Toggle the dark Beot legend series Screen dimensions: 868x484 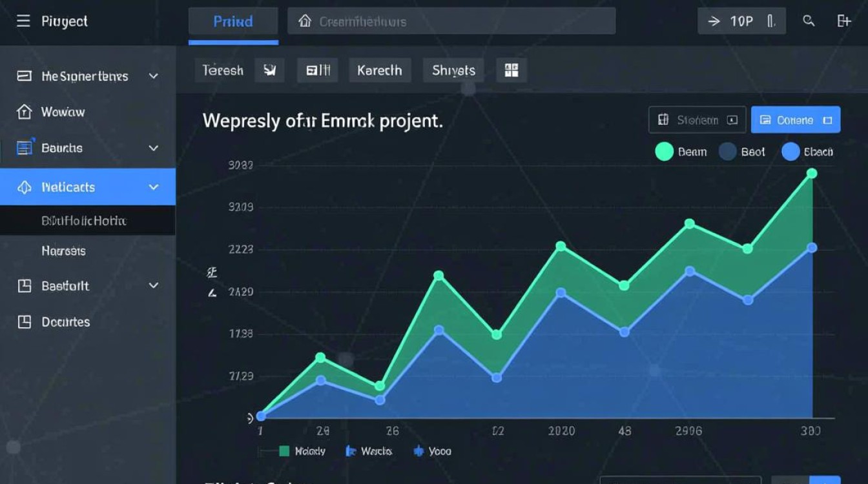pyautogui.click(x=727, y=152)
